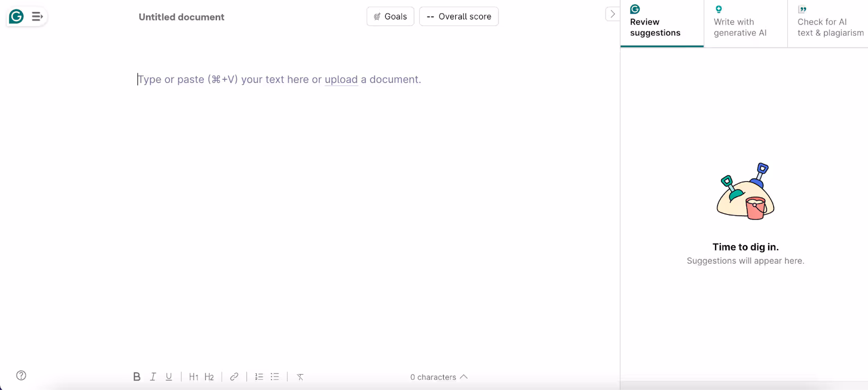Screen dimensions: 868x390
Task: Clear text formatting
Action: (x=300, y=376)
